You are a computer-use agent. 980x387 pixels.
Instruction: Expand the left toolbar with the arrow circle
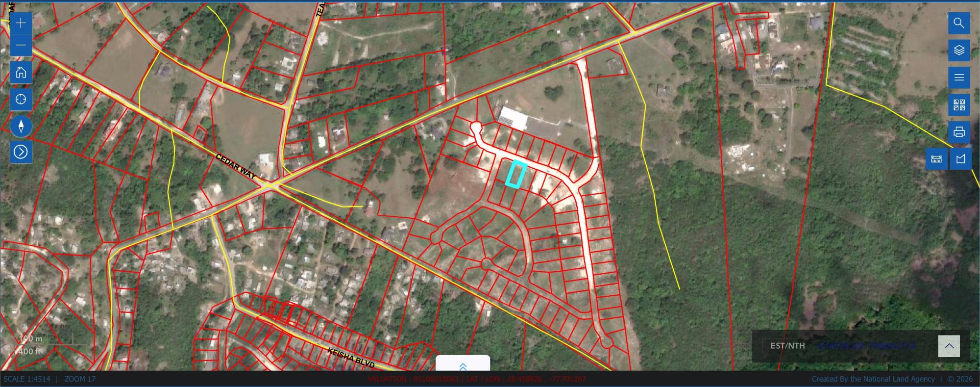pos(21,152)
